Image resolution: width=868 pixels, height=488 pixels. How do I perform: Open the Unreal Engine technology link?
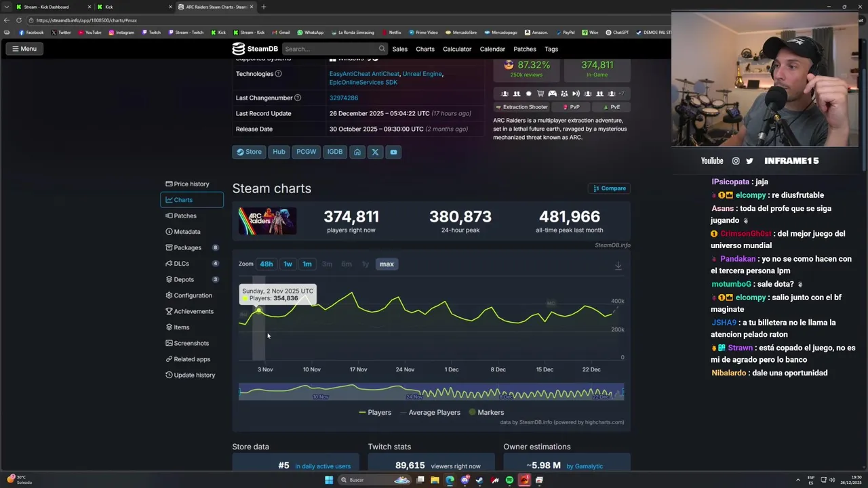coord(422,74)
